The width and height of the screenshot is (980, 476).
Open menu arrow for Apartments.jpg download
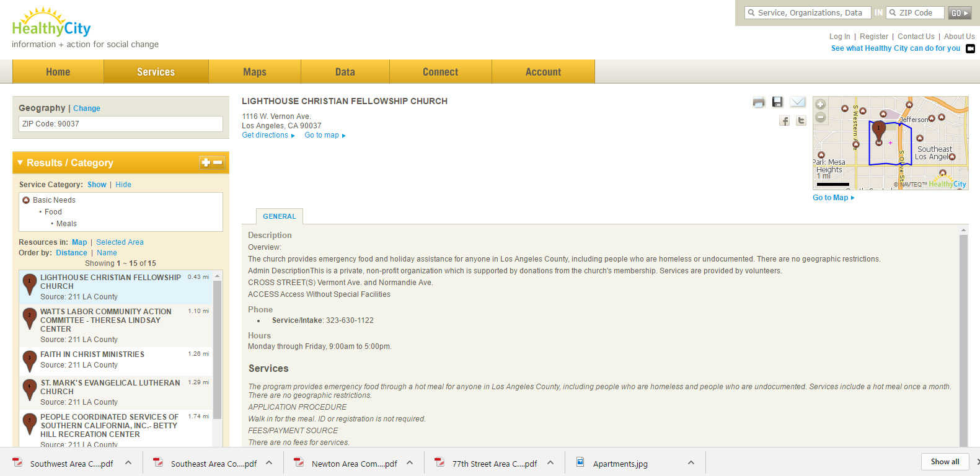691,463
